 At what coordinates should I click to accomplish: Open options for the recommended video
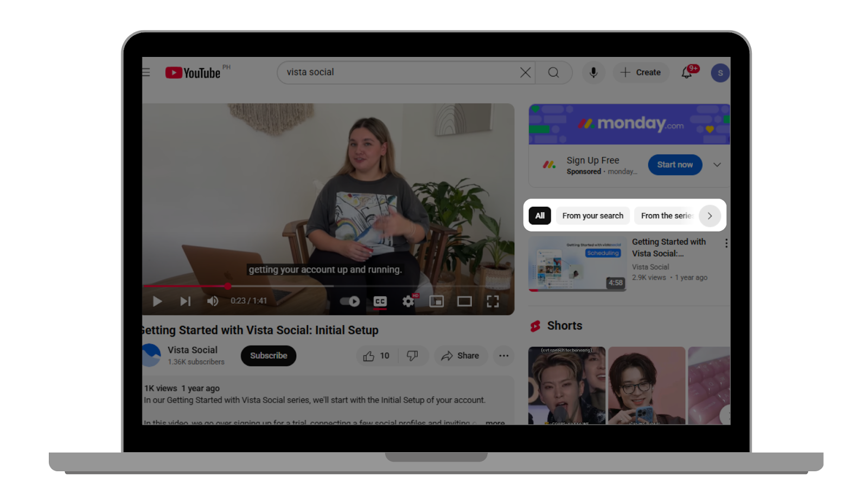pos(726,243)
